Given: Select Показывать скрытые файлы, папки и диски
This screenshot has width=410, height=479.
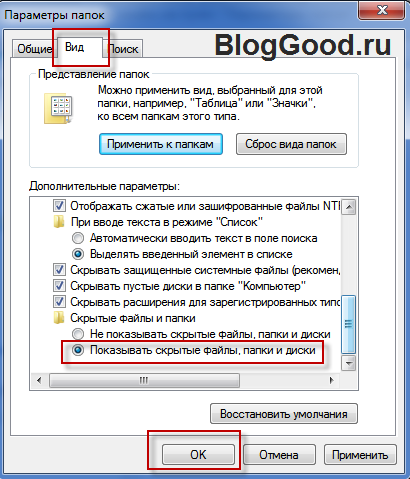Looking at the screenshot, I should click(78, 350).
